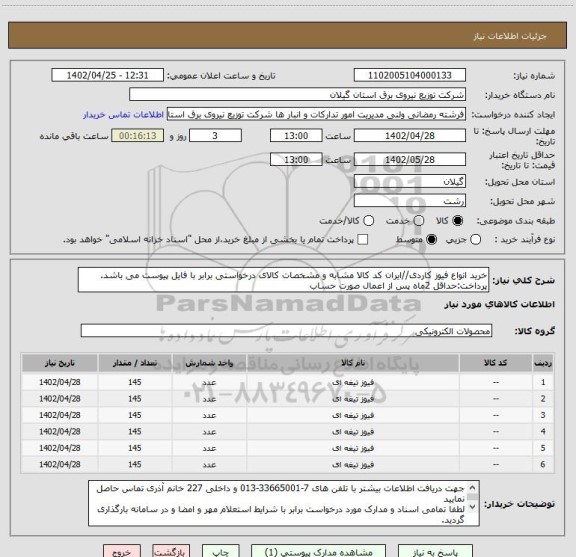Click the remaining time field 00:16:13
The height and width of the screenshot is (557, 576).
click(138, 135)
